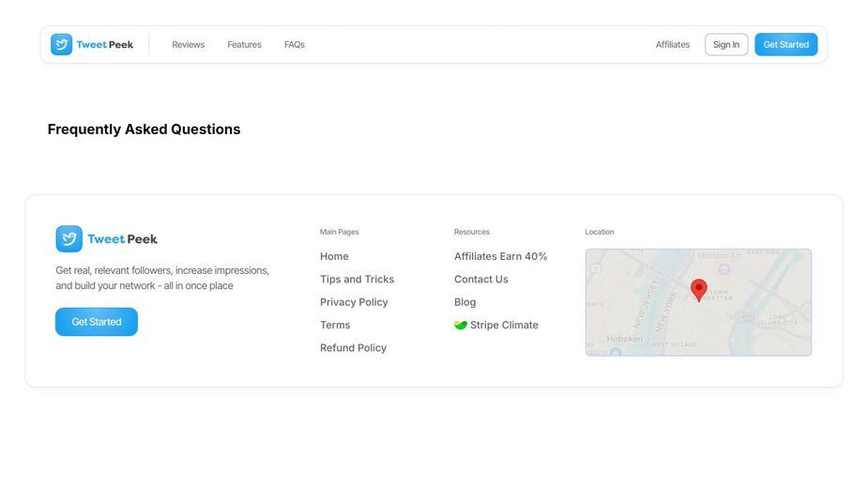This screenshot has height=488, width=868.
Task: Jump to FAQs from the header
Action: pos(295,44)
